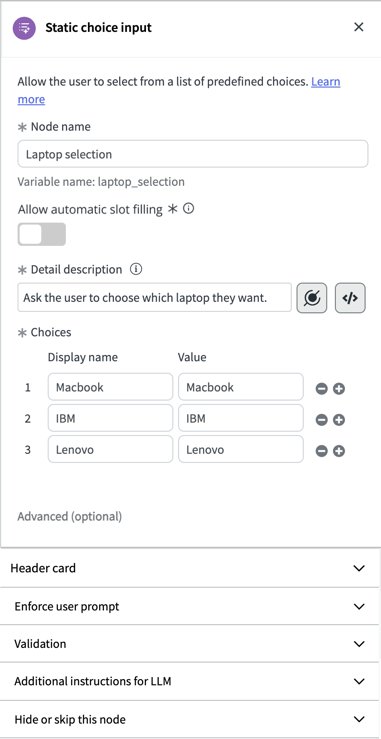Click the Advanced (optional) label
381x739 pixels.
point(70,517)
